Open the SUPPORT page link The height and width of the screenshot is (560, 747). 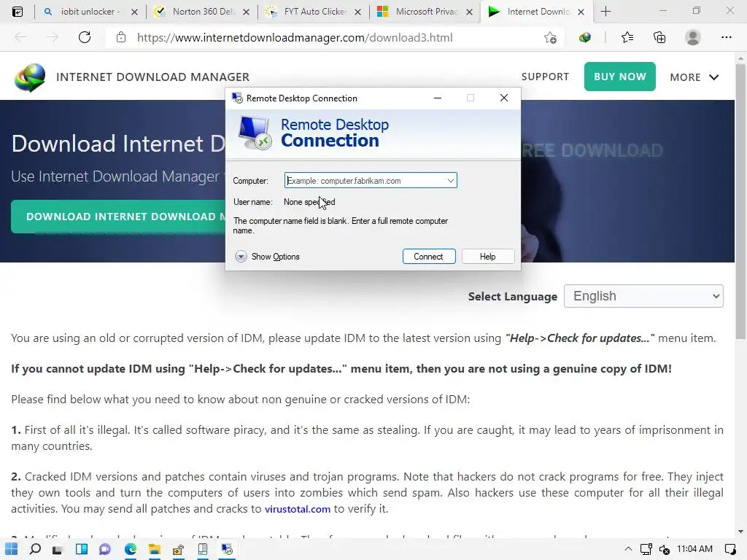coord(545,77)
